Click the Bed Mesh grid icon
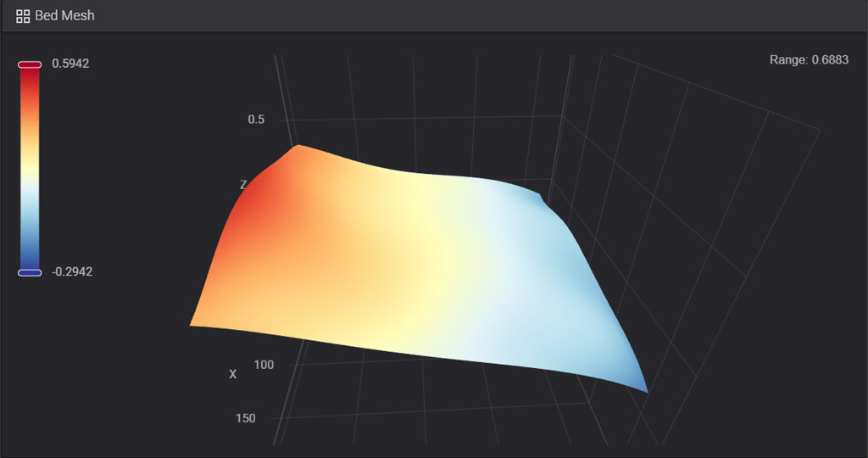 pyautogui.click(x=23, y=16)
